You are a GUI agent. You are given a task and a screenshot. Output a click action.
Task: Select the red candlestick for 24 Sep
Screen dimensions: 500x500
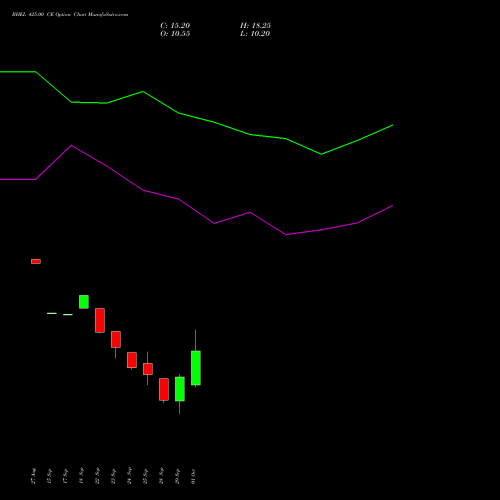(132, 360)
